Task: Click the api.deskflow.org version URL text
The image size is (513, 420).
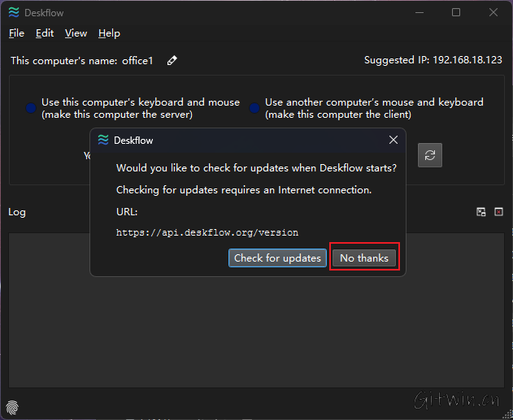Action: (207, 232)
